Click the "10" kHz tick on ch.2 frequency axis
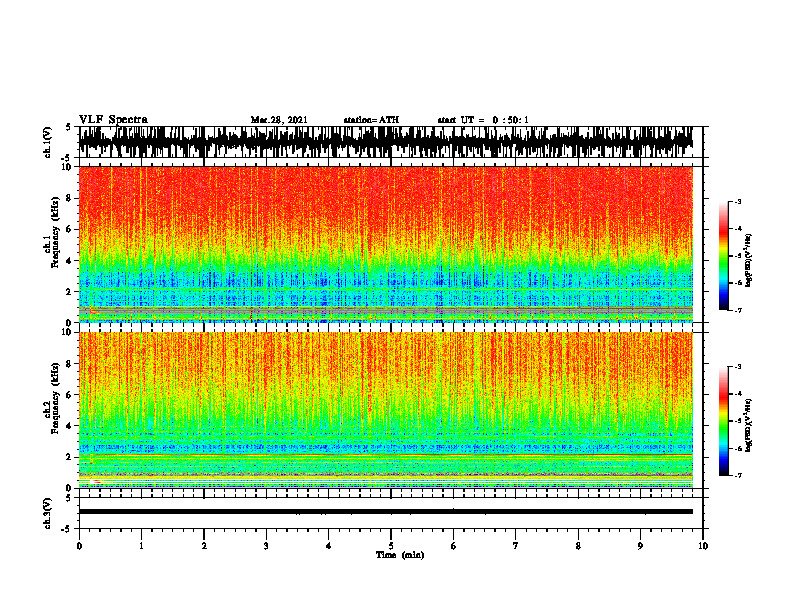The height and width of the screenshot is (612, 792). [x=68, y=332]
